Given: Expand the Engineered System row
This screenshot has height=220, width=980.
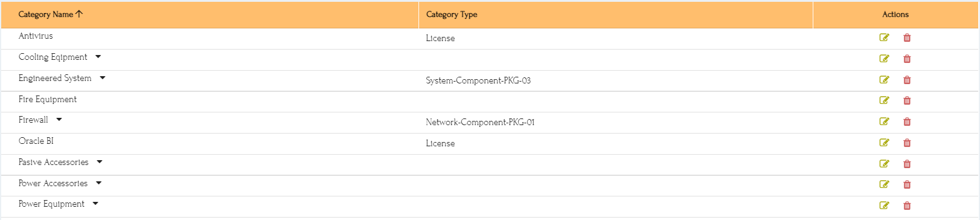Looking at the screenshot, I should (103, 78).
